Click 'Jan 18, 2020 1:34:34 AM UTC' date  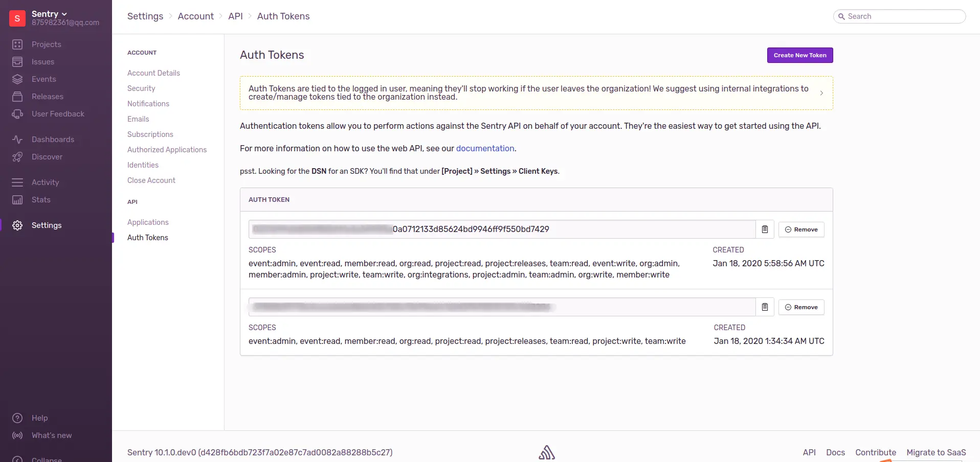coord(769,341)
